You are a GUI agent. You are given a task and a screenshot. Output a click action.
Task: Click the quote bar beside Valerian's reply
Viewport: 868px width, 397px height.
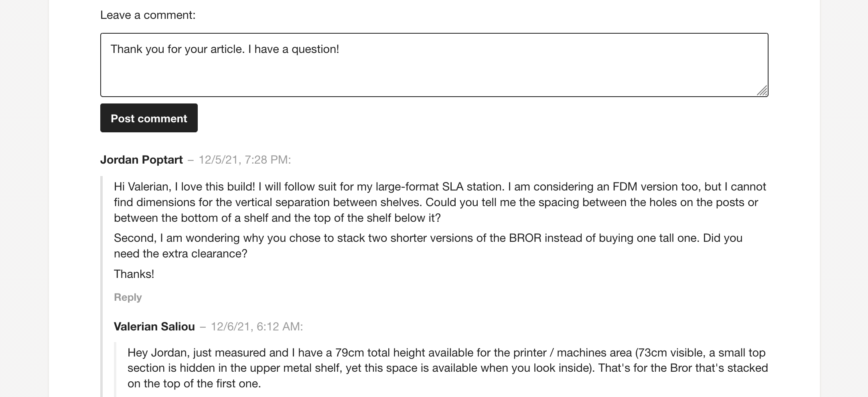pos(115,369)
